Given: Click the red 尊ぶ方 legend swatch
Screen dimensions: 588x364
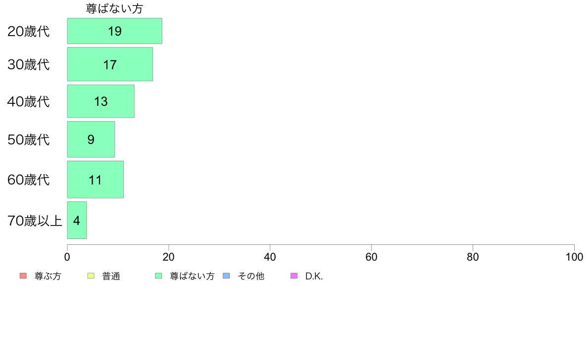Looking at the screenshot, I should (23, 276).
